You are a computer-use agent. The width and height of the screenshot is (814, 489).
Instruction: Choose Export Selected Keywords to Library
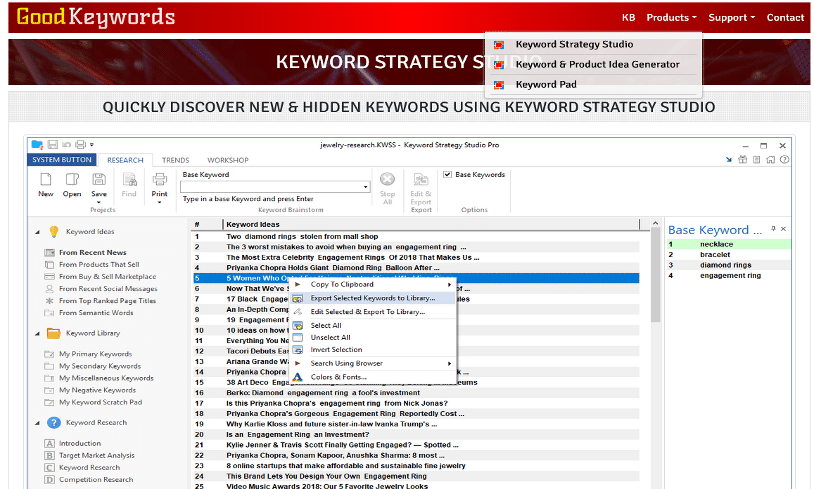click(x=372, y=298)
